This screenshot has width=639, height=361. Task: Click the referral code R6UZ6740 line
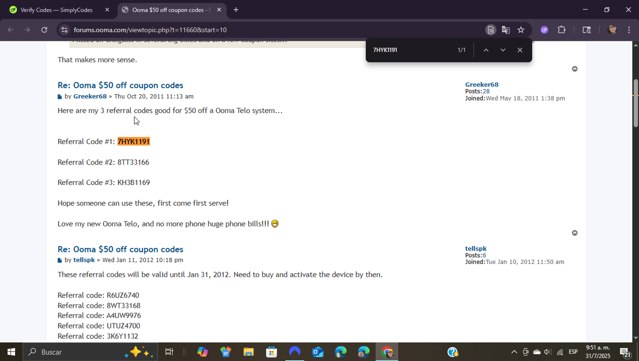pyautogui.click(x=98, y=295)
